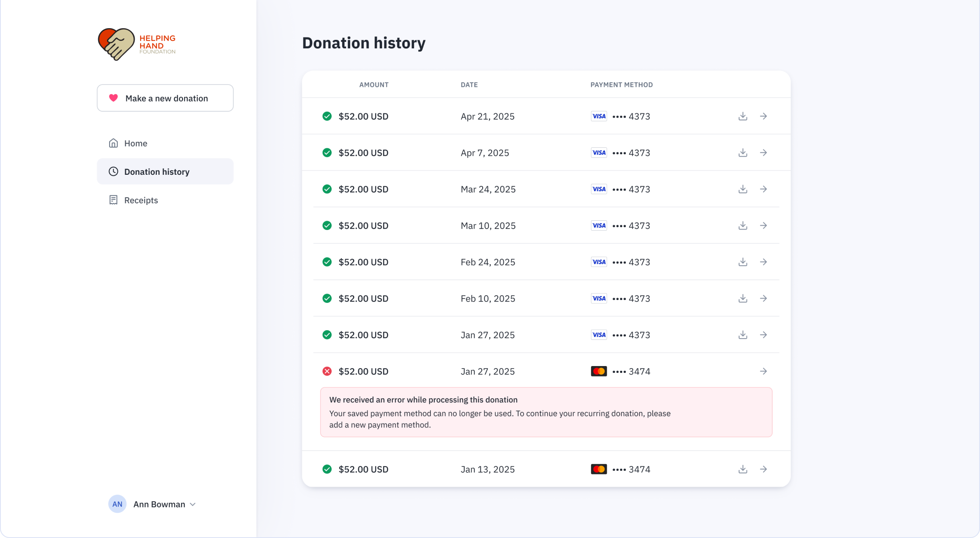Download receipt for Jan 13, 2025 donation
Image resolution: width=980 pixels, height=538 pixels.
(743, 469)
